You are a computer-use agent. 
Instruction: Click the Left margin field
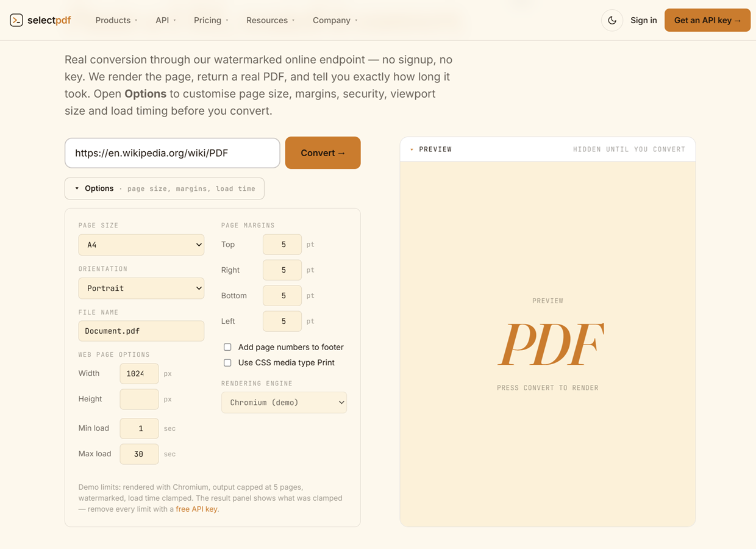[282, 321]
